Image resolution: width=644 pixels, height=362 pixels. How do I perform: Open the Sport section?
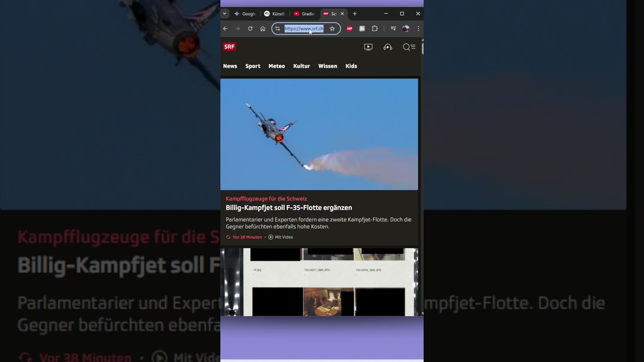(253, 66)
